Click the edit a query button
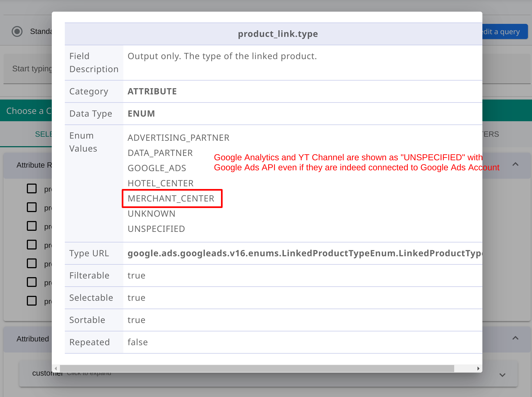Image resolution: width=532 pixels, height=397 pixels. point(505,32)
